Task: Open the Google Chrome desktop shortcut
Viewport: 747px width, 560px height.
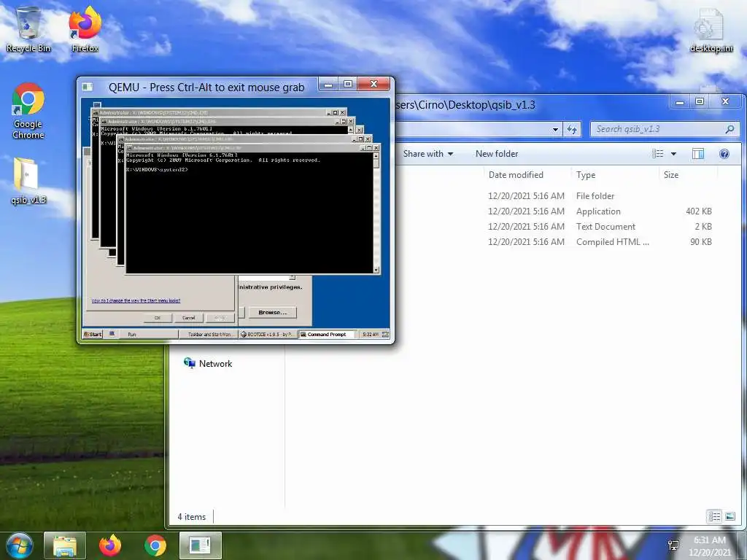Action: [28, 111]
